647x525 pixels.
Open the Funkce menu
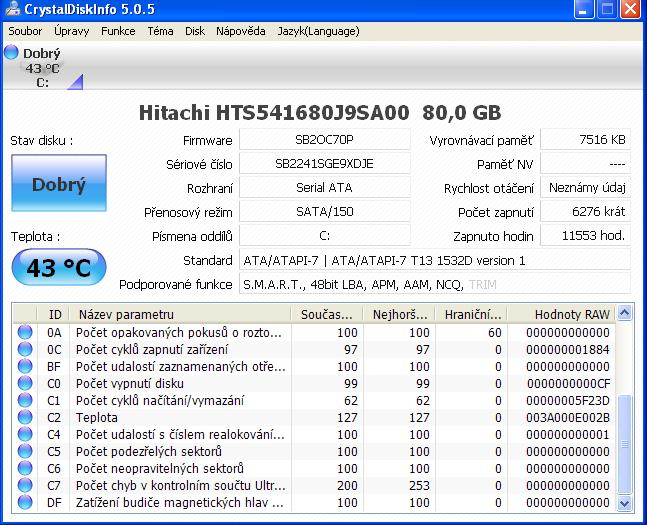118,31
